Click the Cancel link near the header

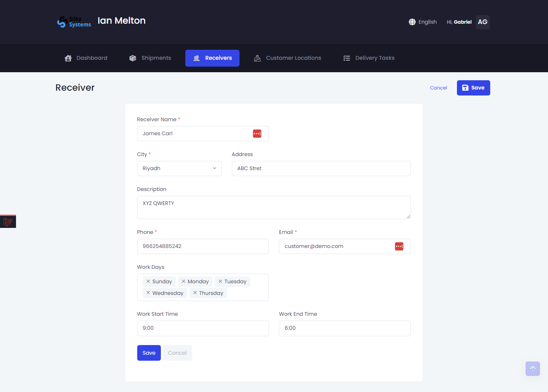click(438, 88)
